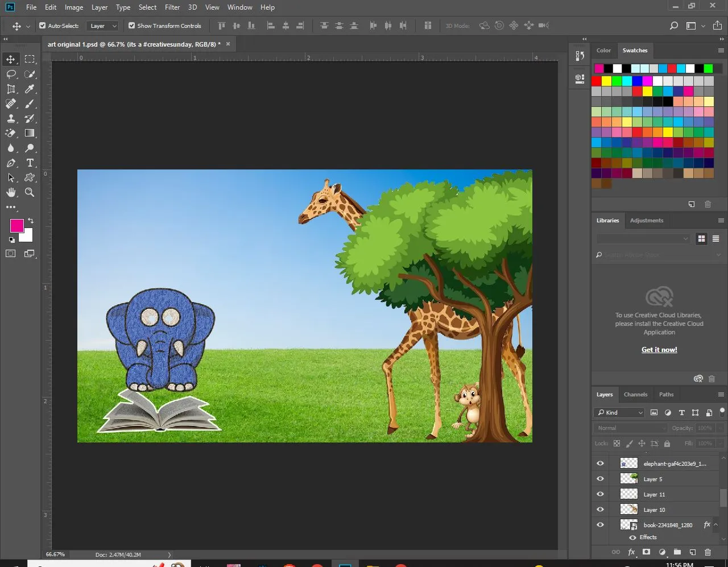Viewport: 728px width, 567px height.
Task: Click the delete layer trash icon
Action: click(x=708, y=552)
